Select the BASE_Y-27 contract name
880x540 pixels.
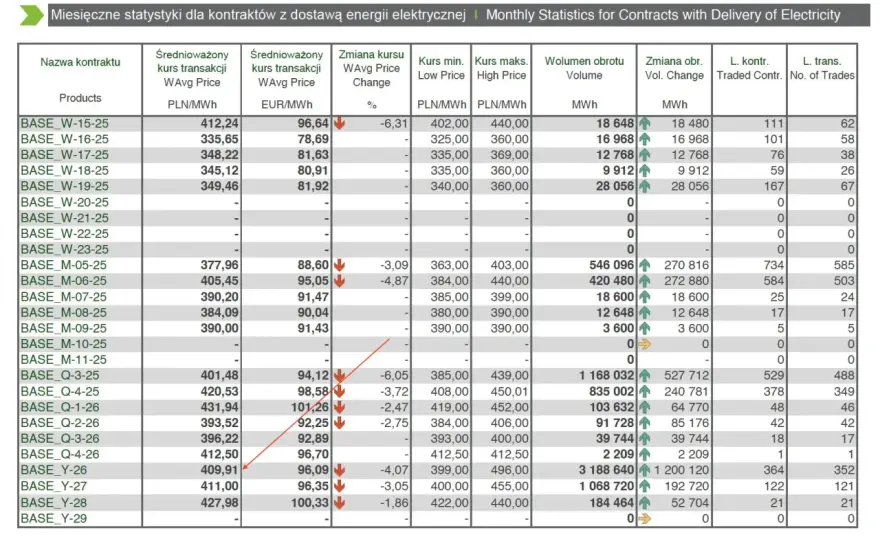coord(54,486)
